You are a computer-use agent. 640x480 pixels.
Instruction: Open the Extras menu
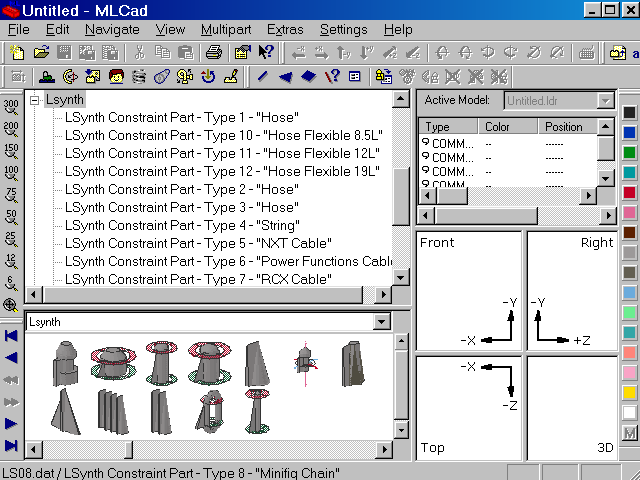(x=285, y=30)
